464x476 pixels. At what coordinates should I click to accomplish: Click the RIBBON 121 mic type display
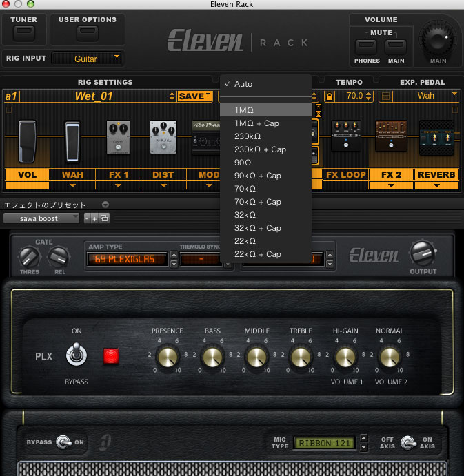[324, 443]
